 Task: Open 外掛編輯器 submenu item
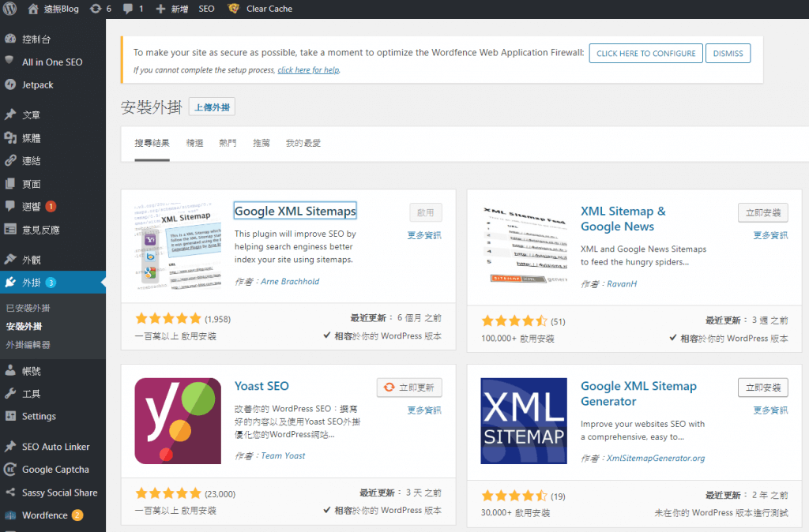point(28,344)
